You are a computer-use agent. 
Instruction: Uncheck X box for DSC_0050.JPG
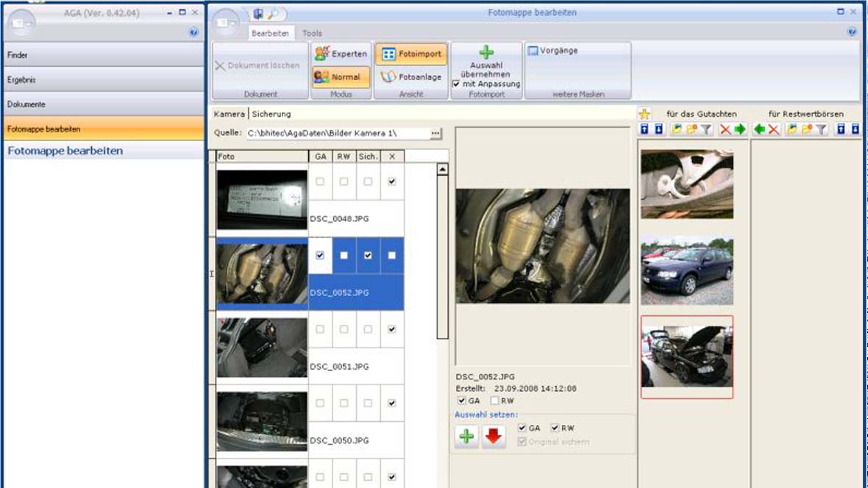[392, 403]
